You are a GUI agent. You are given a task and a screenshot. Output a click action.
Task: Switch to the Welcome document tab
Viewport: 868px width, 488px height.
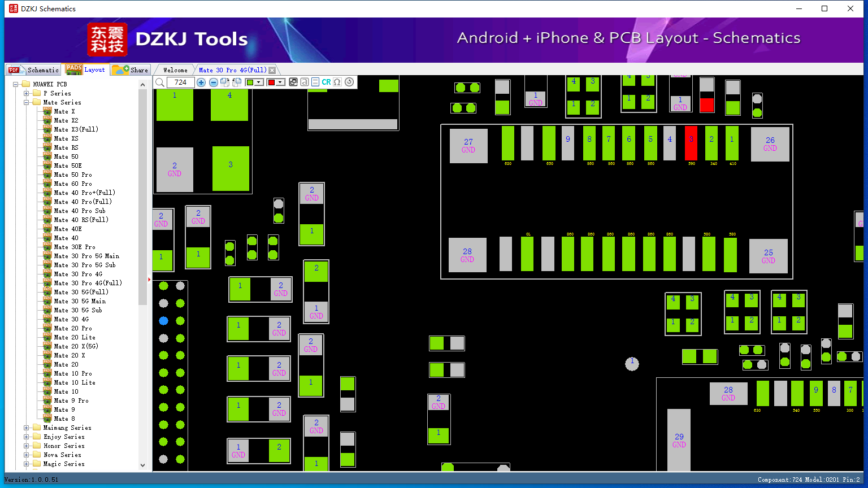[175, 70]
